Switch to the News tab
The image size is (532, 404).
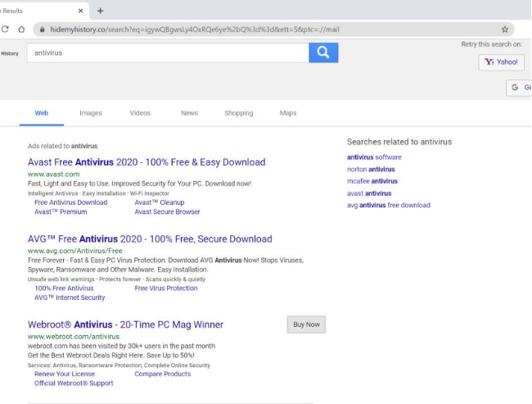click(x=189, y=113)
